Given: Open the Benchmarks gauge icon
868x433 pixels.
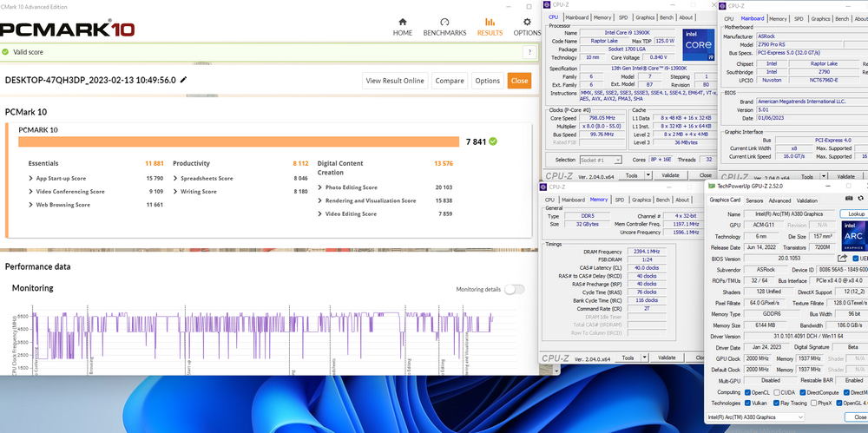Looking at the screenshot, I should click(444, 22).
